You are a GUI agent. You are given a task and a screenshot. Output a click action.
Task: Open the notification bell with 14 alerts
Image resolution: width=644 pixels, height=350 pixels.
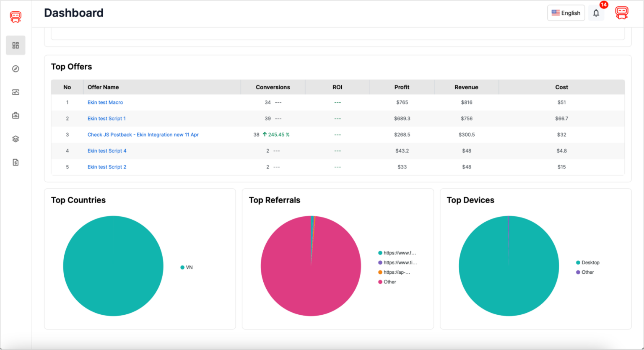(596, 13)
